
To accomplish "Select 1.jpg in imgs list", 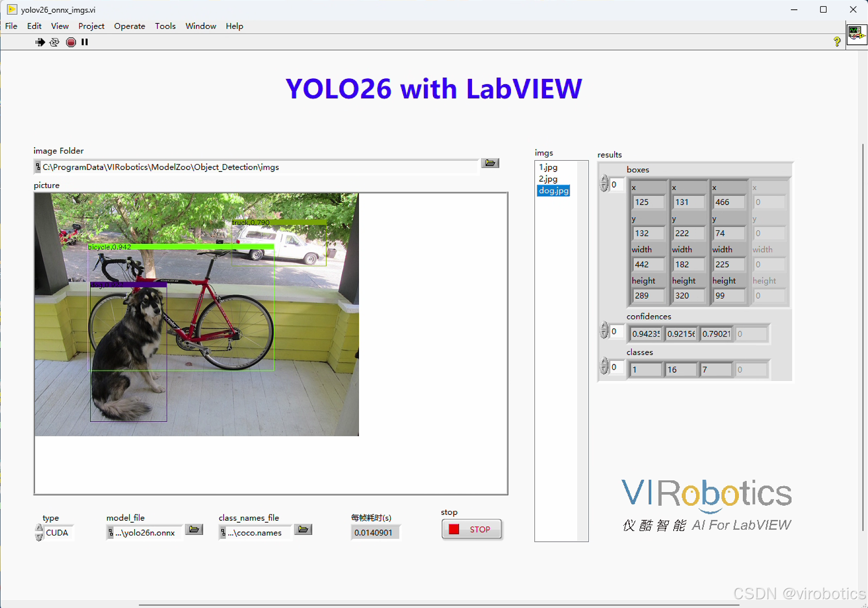I will point(548,167).
